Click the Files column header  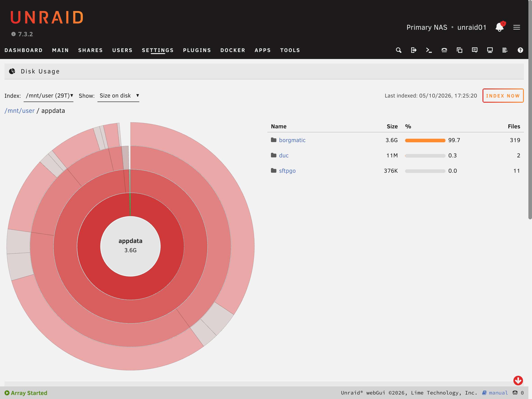[x=514, y=126]
